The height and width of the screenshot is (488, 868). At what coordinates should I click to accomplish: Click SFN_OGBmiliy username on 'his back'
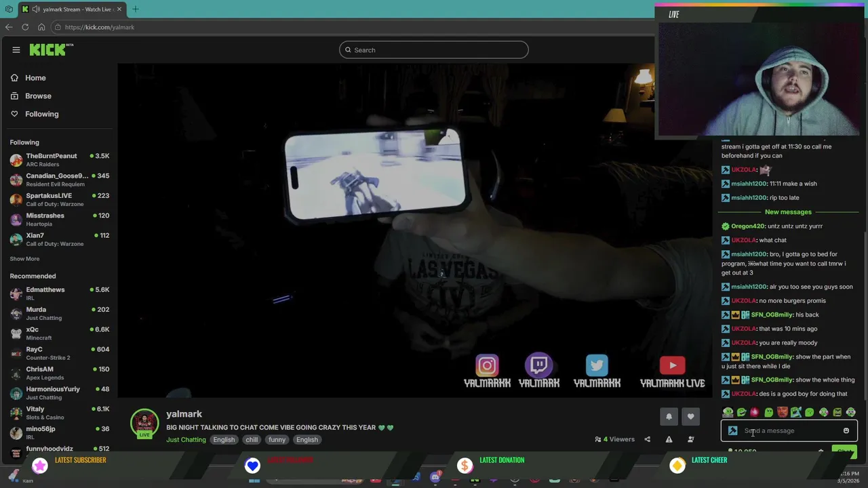[x=772, y=314]
